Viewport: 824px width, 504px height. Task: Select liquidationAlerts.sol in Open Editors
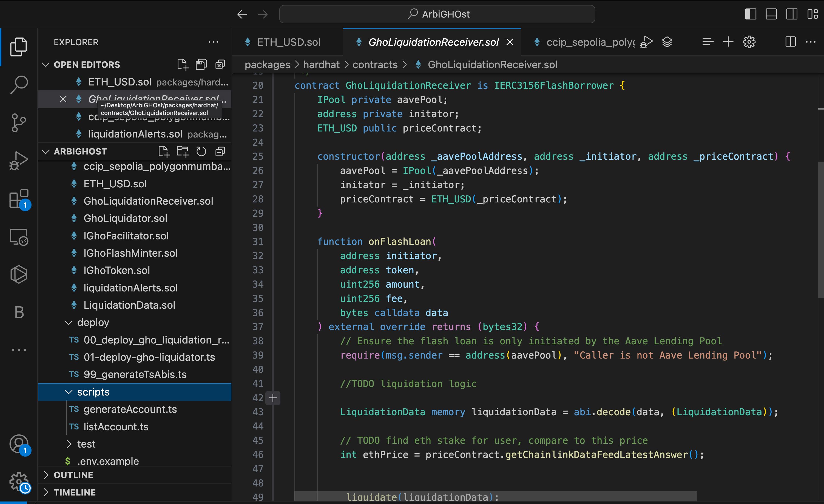[134, 134]
